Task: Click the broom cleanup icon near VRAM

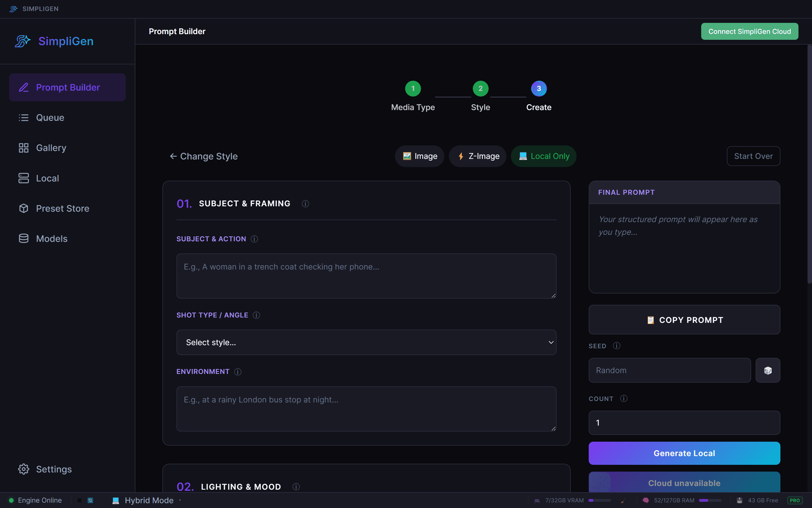Action: (623, 501)
